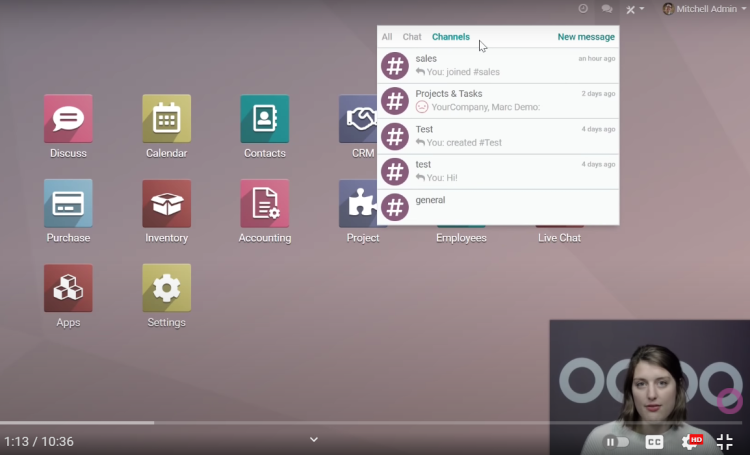Screen dimensions: 750x455
Task: Click the Live Chat app label
Action: (559, 238)
